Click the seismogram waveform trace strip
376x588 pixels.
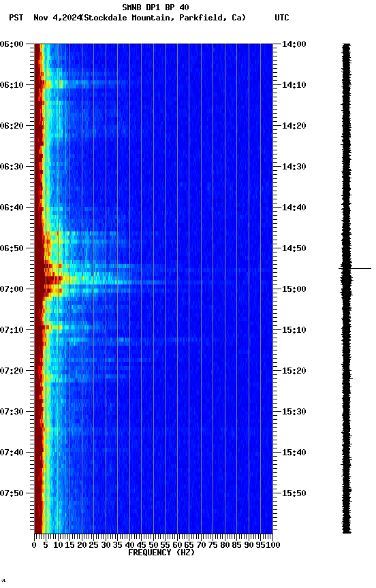(347, 289)
